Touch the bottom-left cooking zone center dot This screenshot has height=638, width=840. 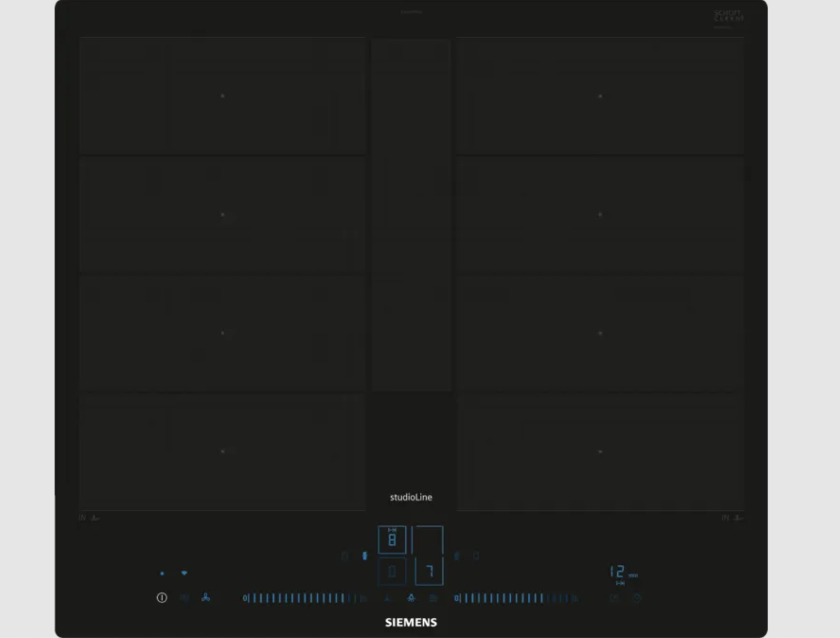coord(223,451)
